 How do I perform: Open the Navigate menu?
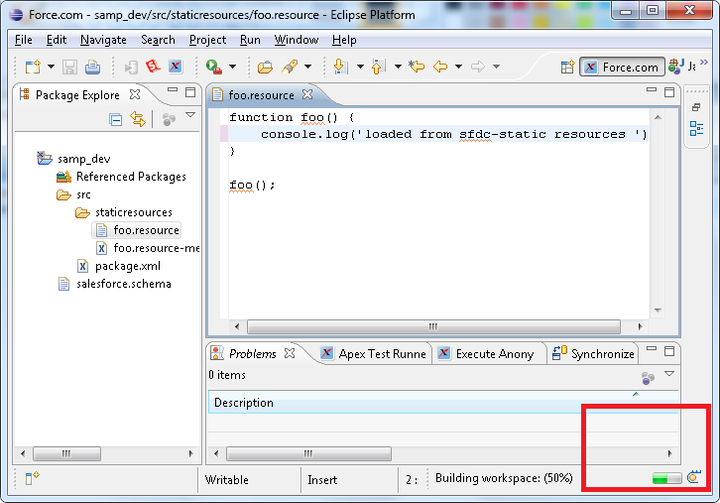103,40
